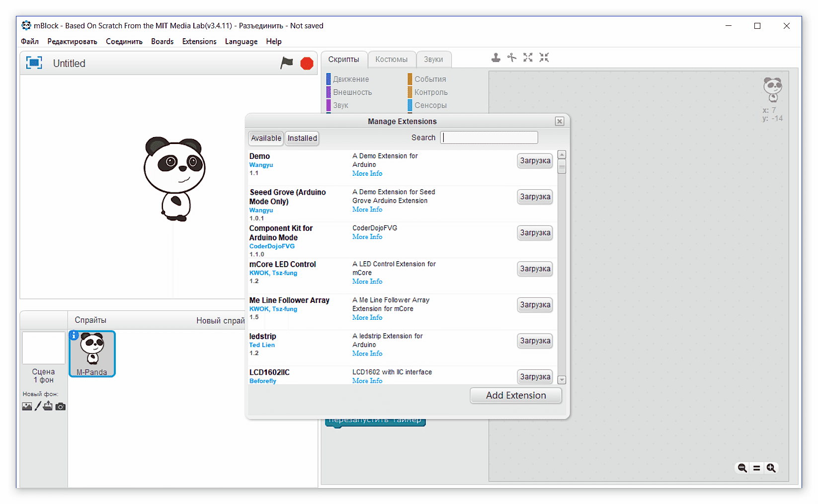Zoom in the scripts area

point(771,468)
